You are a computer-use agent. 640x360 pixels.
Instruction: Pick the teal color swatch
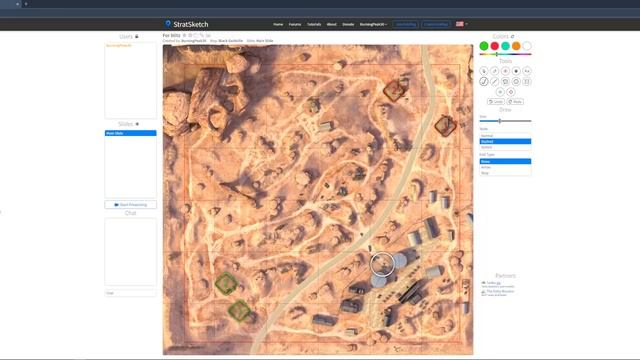[505, 46]
